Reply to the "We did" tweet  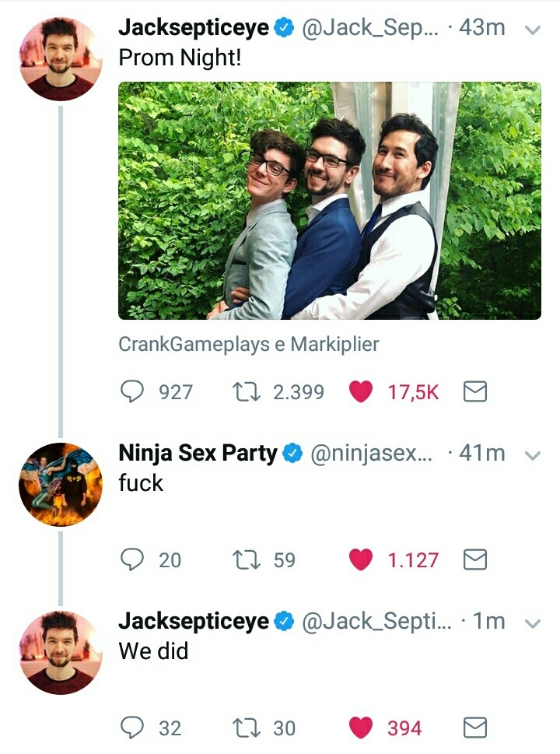click(133, 728)
